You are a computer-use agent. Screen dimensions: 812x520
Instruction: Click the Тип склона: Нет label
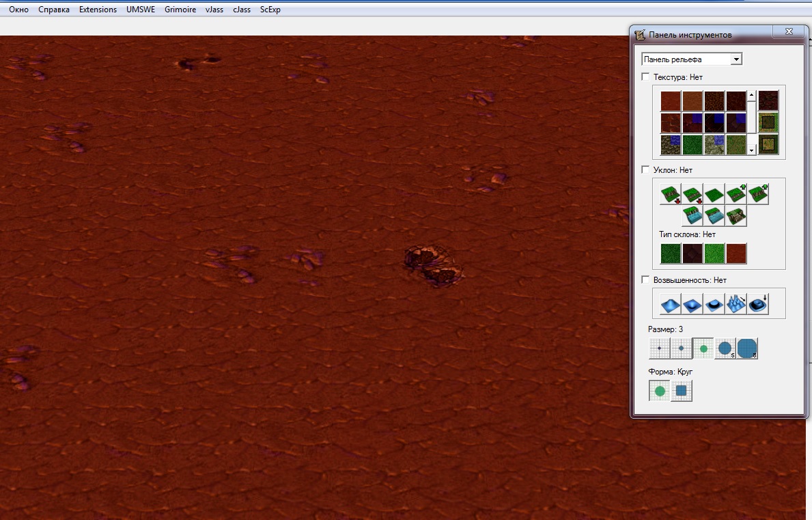point(687,234)
